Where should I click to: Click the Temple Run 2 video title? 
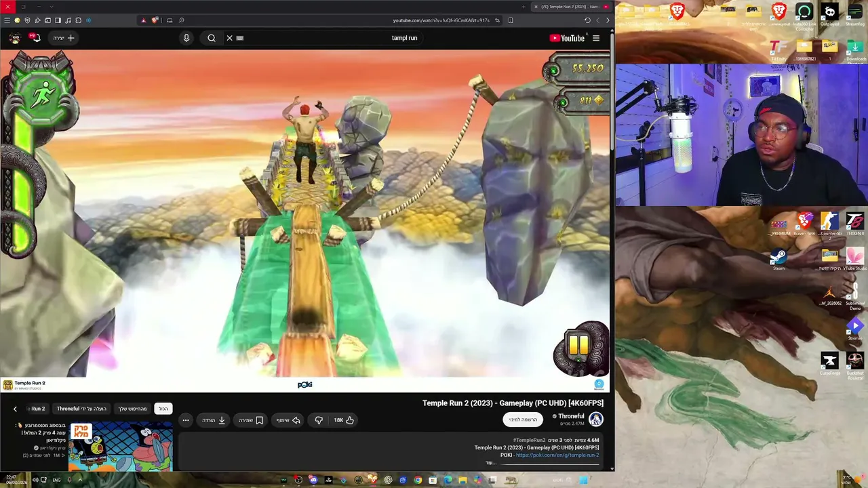coord(513,403)
